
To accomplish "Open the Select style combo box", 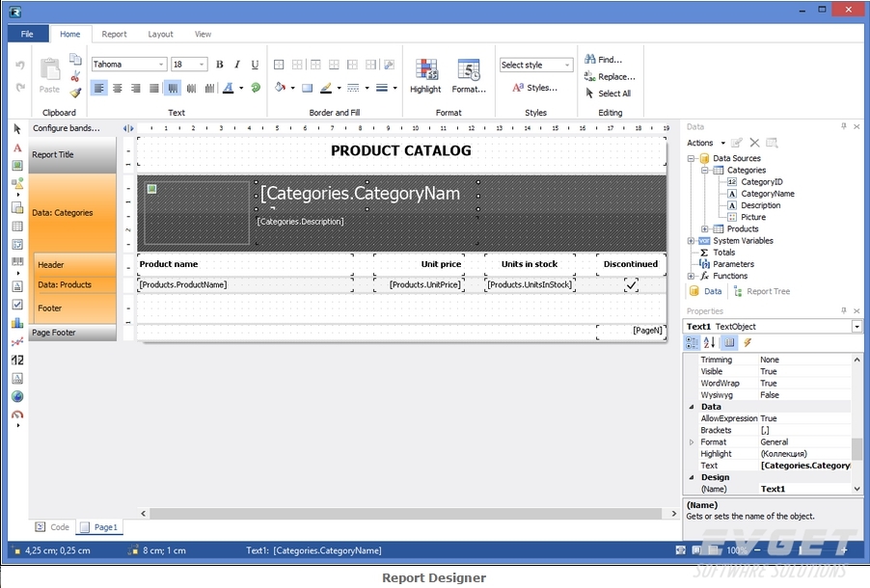I will (x=536, y=65).
